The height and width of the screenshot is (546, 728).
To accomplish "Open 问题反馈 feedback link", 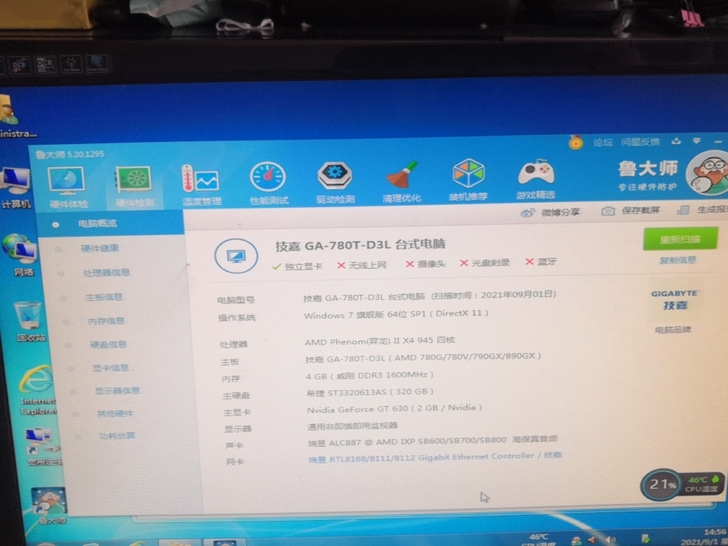I will (640, 142).
